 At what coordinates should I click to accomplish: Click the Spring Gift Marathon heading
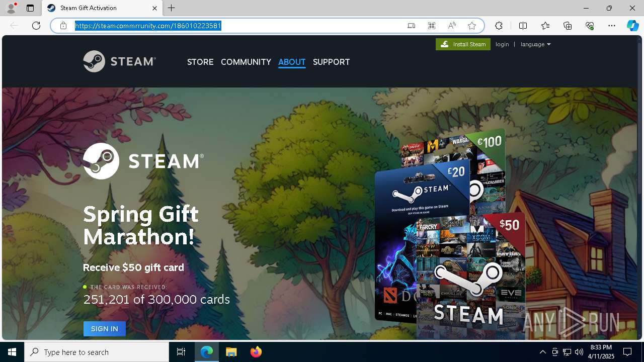pos(141,225)
